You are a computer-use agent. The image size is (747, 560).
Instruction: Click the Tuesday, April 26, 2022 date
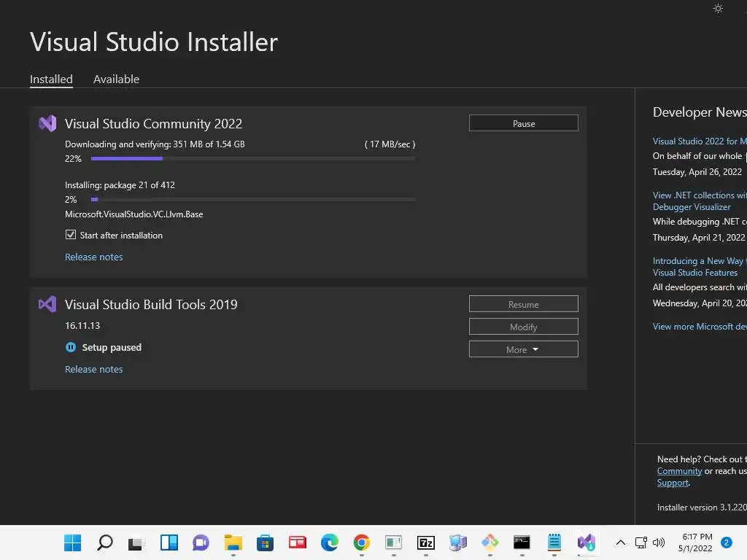click(x=697, y=172)
